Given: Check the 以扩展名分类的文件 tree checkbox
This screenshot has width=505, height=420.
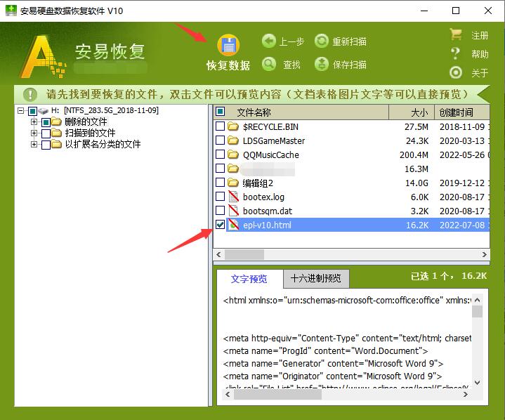Looking at the screenshot, I should [x=46, y=145].
